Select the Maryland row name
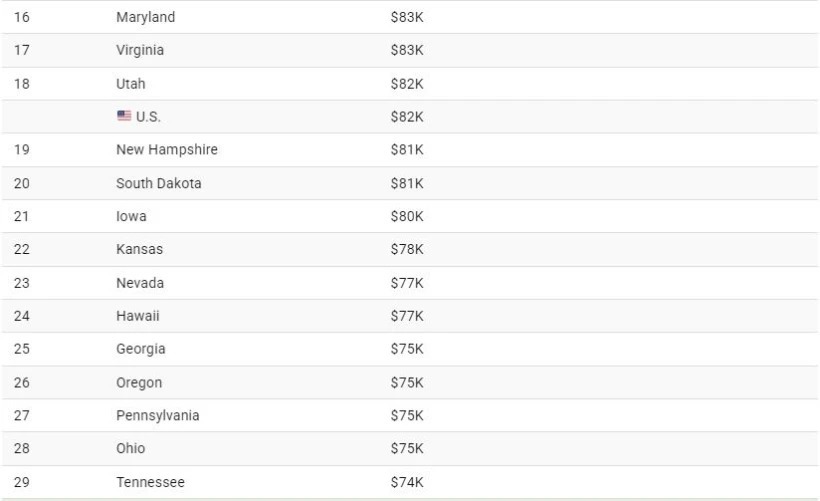 (145, 17)
